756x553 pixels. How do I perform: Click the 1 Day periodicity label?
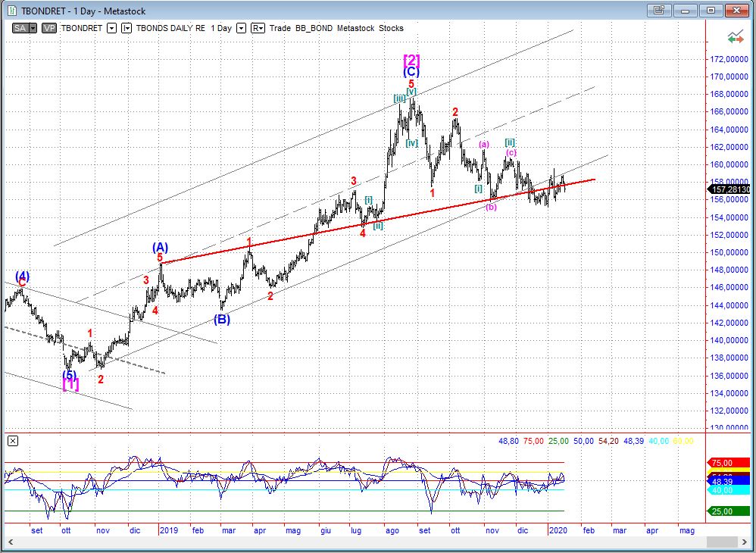point(221,28)
